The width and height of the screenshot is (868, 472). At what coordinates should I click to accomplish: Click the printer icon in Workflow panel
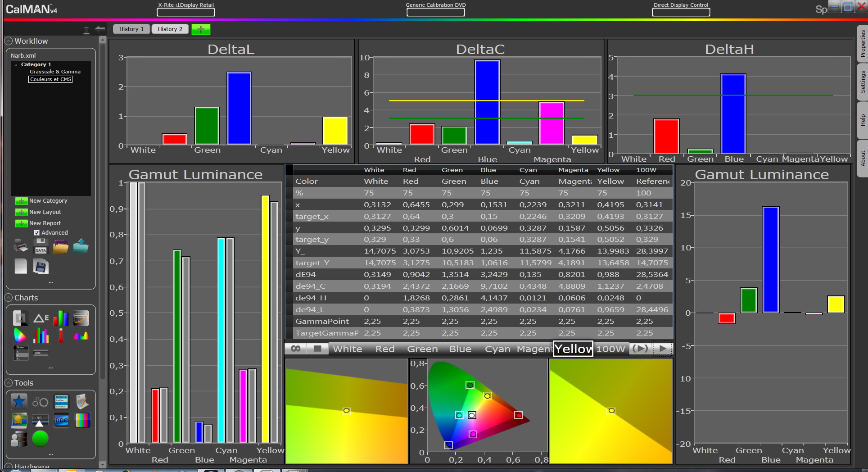tap(21, 246)
